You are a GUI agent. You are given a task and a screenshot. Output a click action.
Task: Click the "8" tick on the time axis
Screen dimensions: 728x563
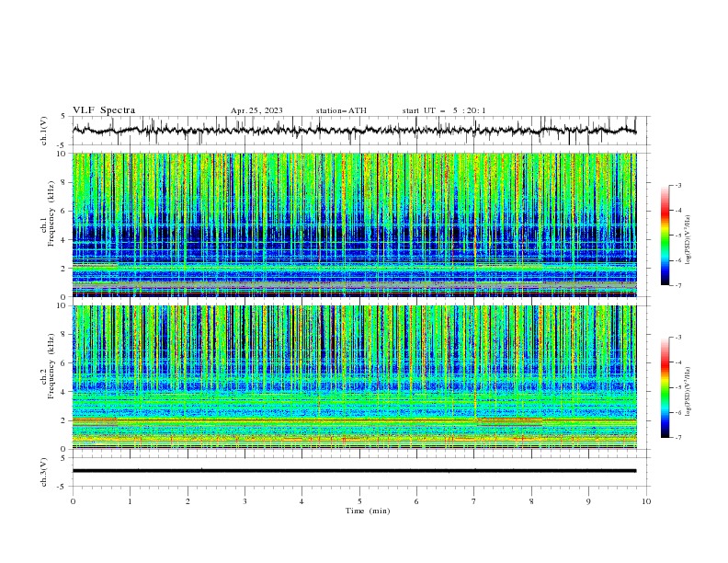pyautogui.click(x=531, y=501)
